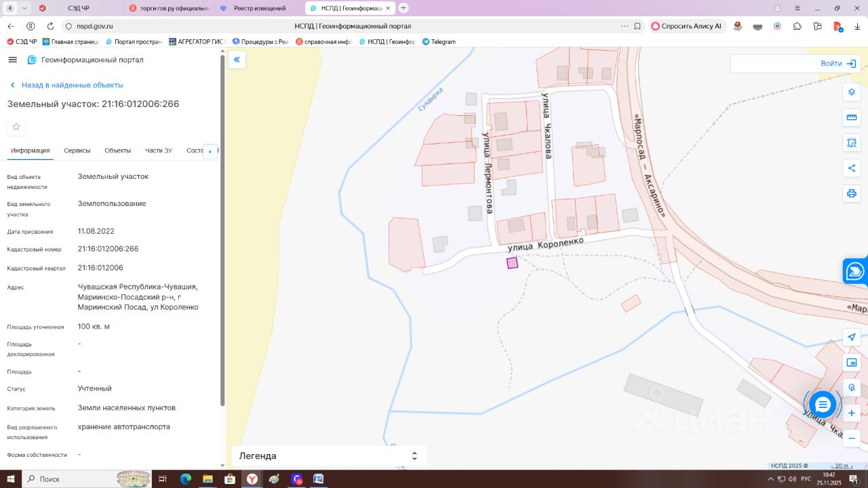Open the справочная инфо bookmark
The image size is (868, 488).
point(324,42)
